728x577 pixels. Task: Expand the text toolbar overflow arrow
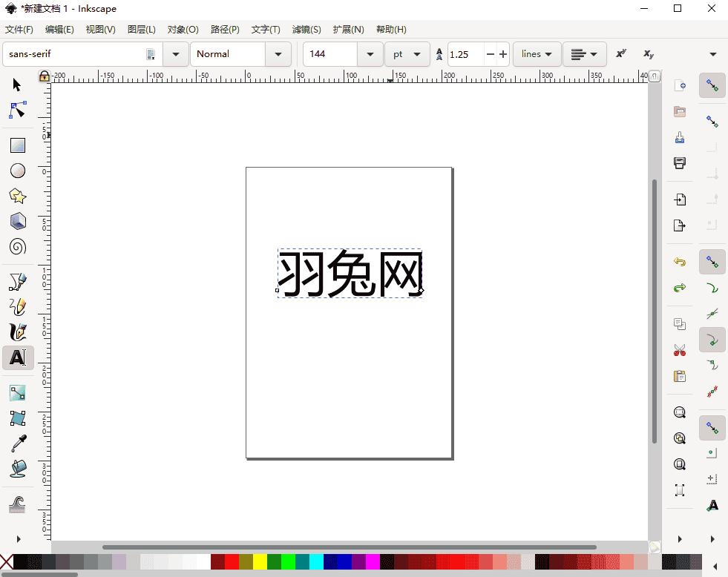click(713, 54)
